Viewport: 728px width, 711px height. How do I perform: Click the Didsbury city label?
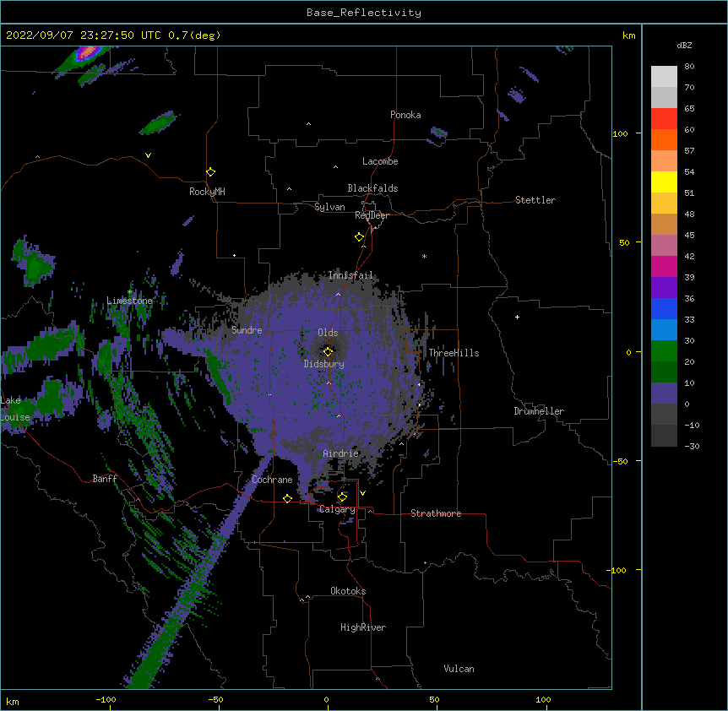pos(324,364)
